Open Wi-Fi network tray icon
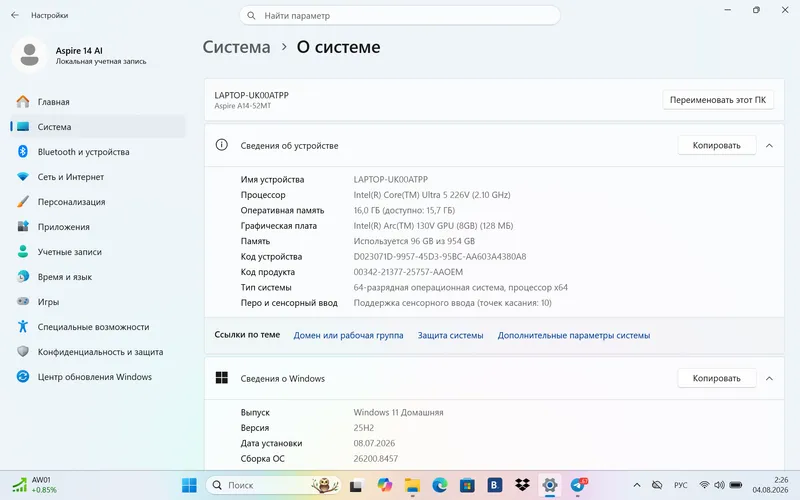 pyautogui.click(x=704, y=485)
